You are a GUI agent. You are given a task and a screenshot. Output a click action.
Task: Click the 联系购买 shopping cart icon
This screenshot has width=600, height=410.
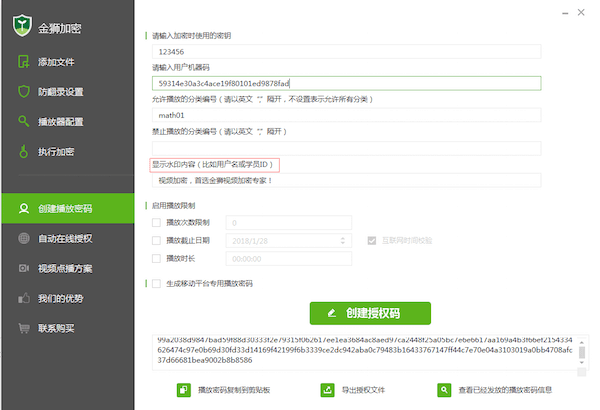[24, 328]
